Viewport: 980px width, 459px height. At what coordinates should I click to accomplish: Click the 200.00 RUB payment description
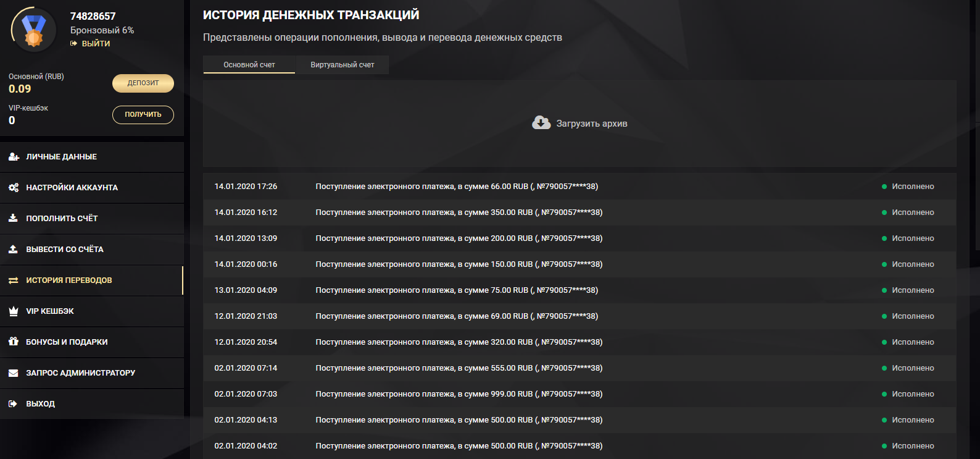(459, 238)
